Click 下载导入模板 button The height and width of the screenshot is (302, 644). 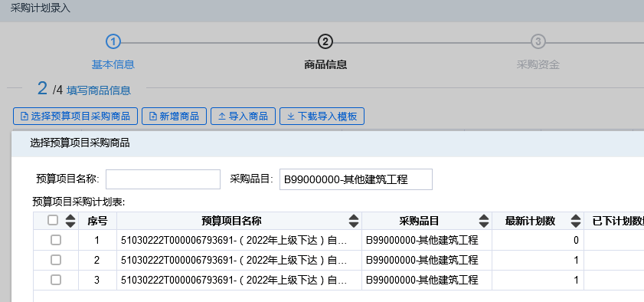click(x=322, y=117)
